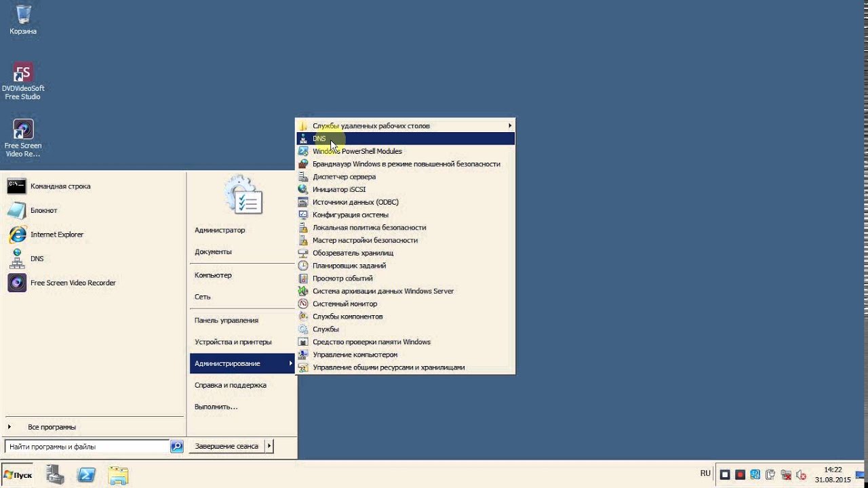Open Источники данных (ODBC)
868x488 pixels.
click(x=406, y=202)
